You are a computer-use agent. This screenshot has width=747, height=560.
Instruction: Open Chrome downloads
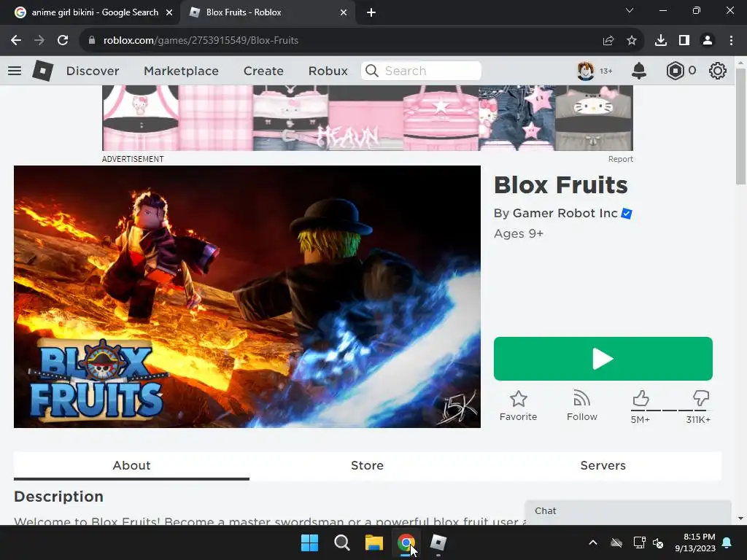click(661, 41)
